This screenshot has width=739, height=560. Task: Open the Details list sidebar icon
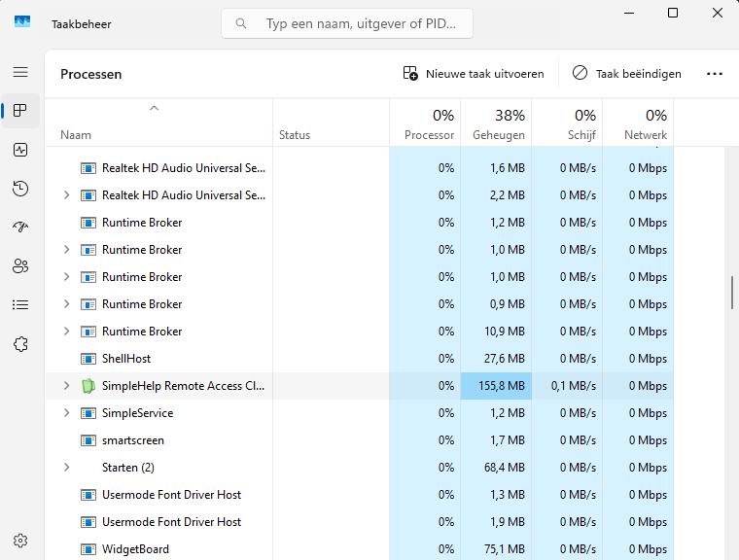coord(20,305)
